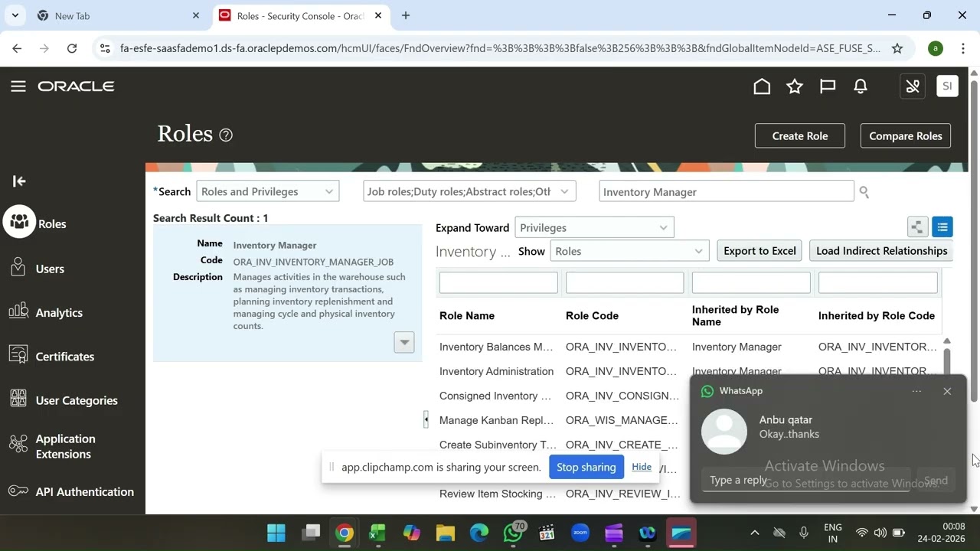Image resolution: width=980 pixels, height=551 pixels.
Task: Show hidden system tray icons
Action: click(x=754, y=533)
